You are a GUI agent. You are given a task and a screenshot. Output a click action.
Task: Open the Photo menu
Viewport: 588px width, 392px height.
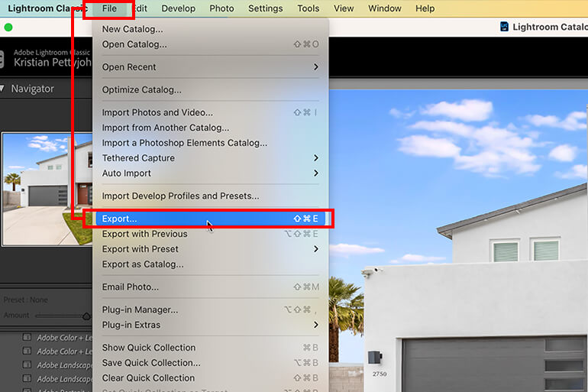pos(221,8)
